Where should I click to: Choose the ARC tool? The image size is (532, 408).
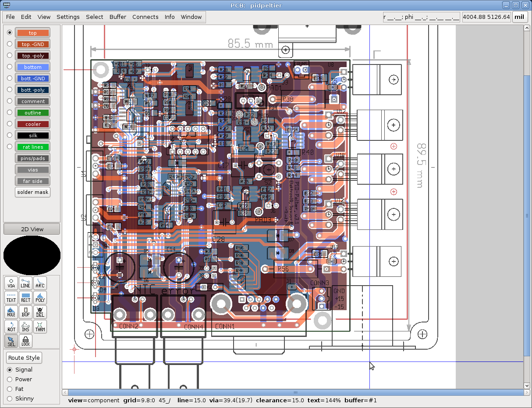pyautogui.click(x=40, y=283)
